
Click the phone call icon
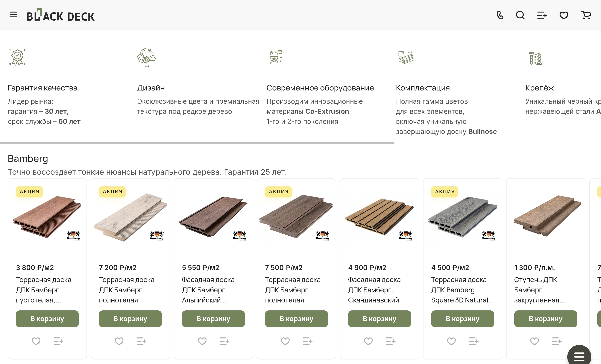point(500,15)
